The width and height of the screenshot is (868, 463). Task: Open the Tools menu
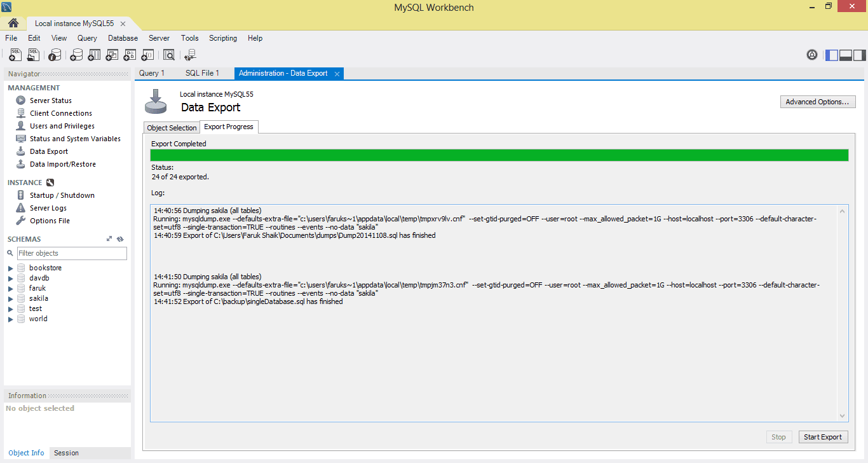click(190, 38)
